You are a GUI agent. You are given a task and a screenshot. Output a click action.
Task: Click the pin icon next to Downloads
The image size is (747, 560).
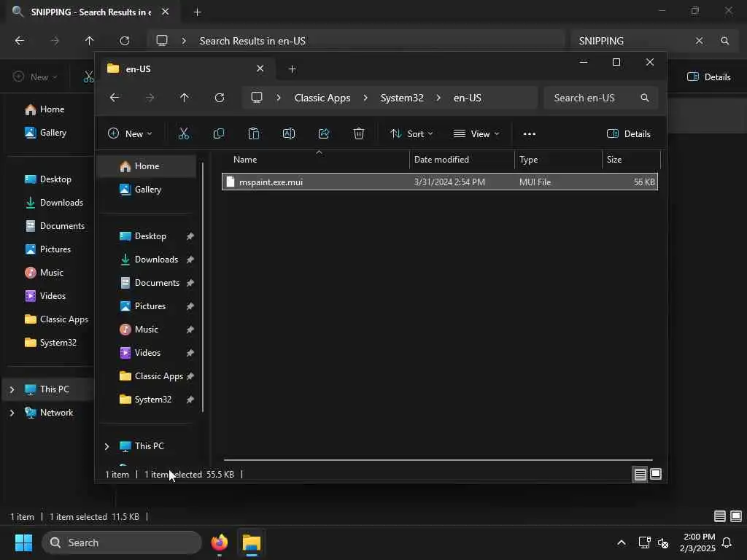tap(190, 260)
